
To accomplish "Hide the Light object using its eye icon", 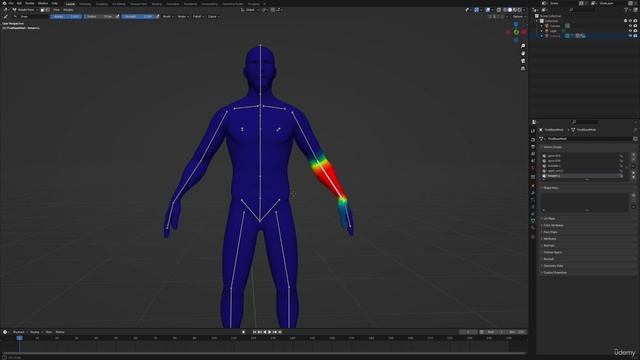I will coord(630,31).
